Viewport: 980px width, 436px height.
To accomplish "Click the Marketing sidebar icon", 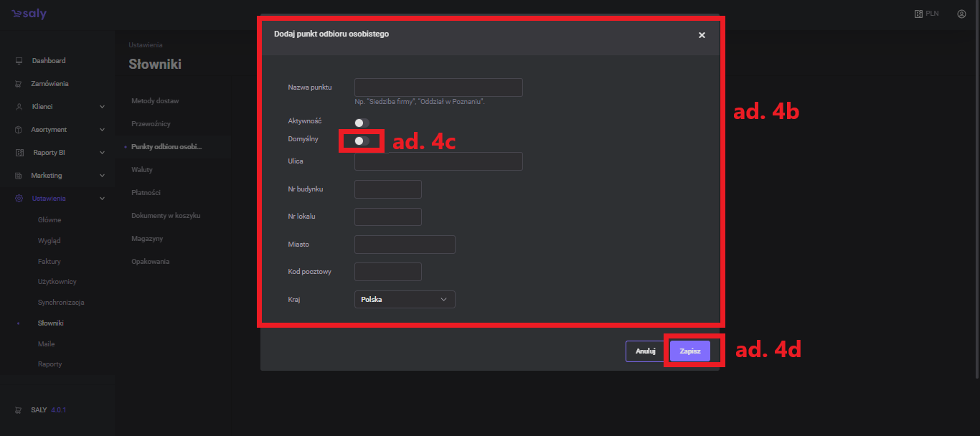I will (19, 176).
